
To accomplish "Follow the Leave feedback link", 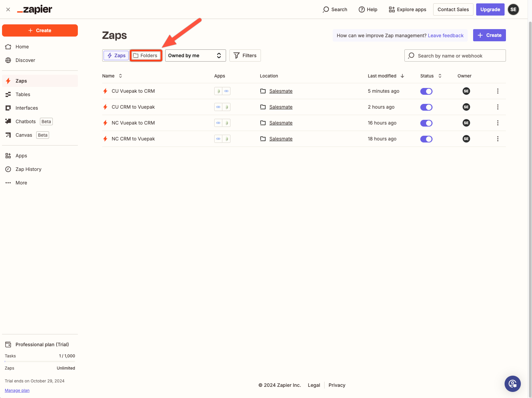I will pyautogui.click(x=445, y=36).
